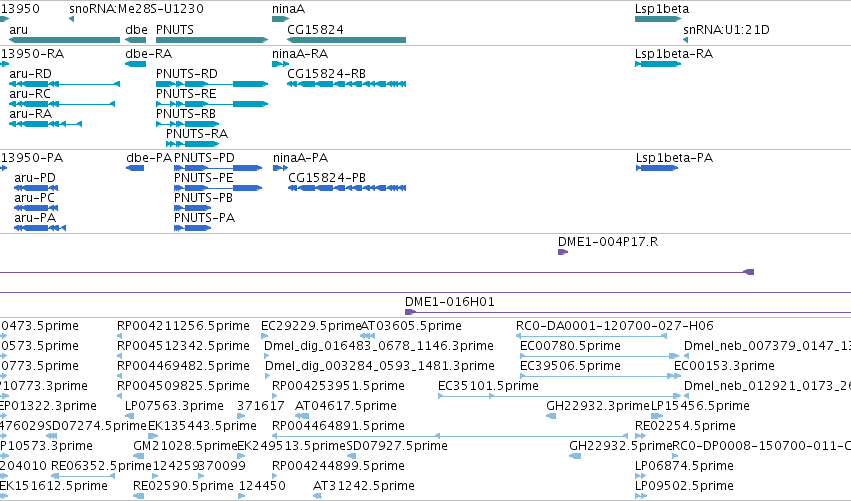Click the PNUTS-PE protein label
Viewport: 851px width, 501px height.
[x=204, y=178]
